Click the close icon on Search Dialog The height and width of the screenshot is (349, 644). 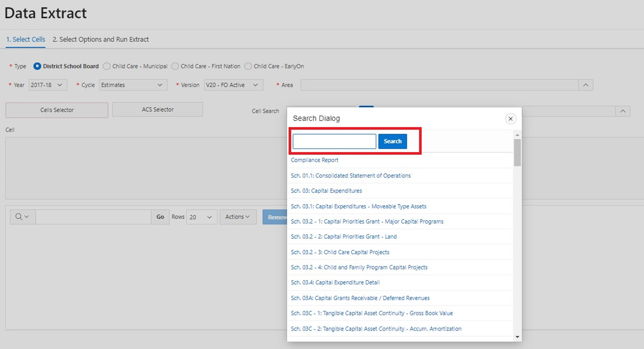coord(511,119)
